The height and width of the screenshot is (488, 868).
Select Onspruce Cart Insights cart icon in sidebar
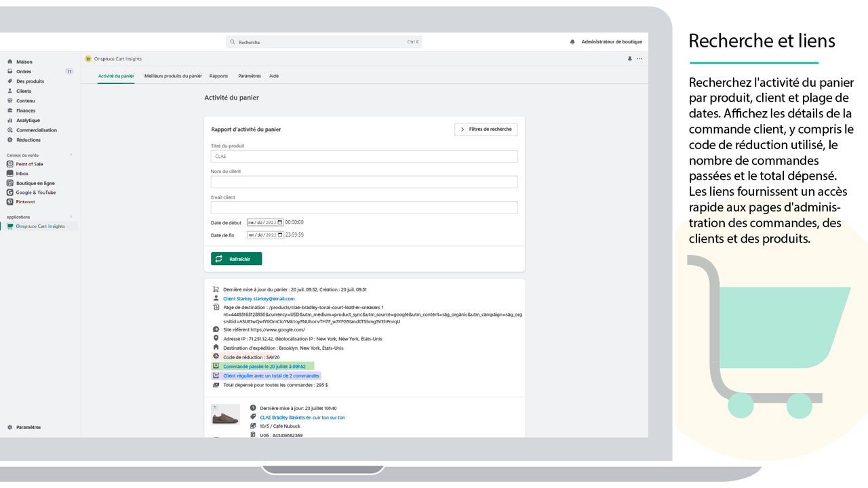coord(10,226)
